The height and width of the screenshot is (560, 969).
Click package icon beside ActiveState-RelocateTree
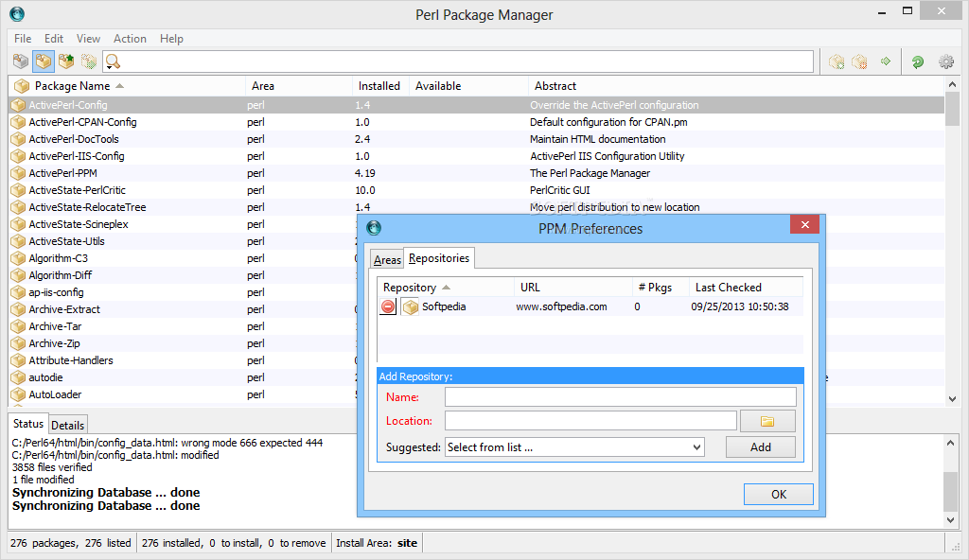(x=19, y=207)
